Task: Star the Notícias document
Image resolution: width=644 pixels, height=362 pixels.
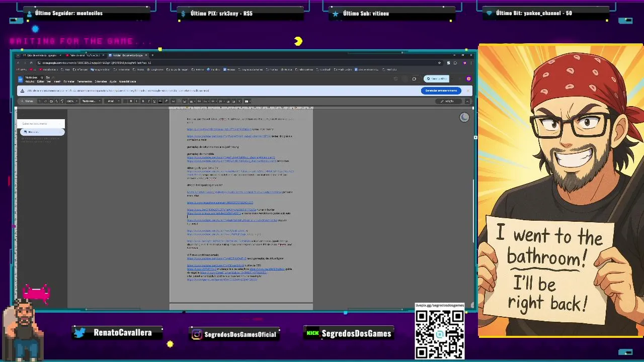Action: [x=42, y=77]
